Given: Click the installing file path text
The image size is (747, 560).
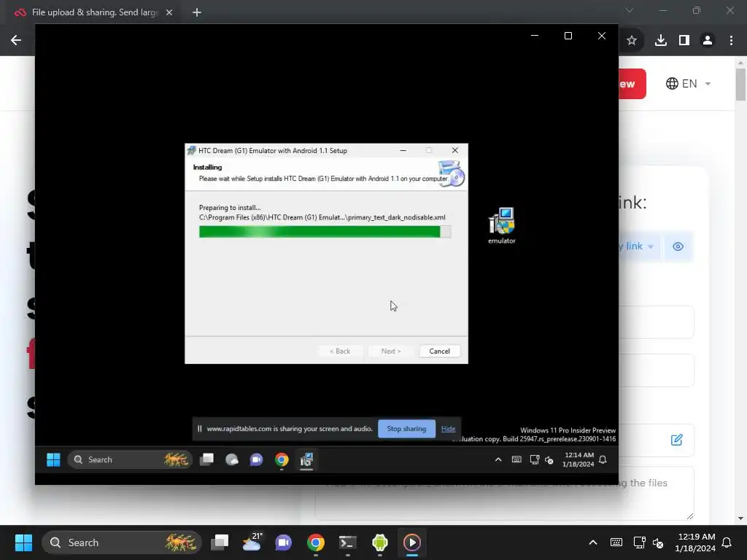Looking at the screenshot, I should tap(322, 217).
